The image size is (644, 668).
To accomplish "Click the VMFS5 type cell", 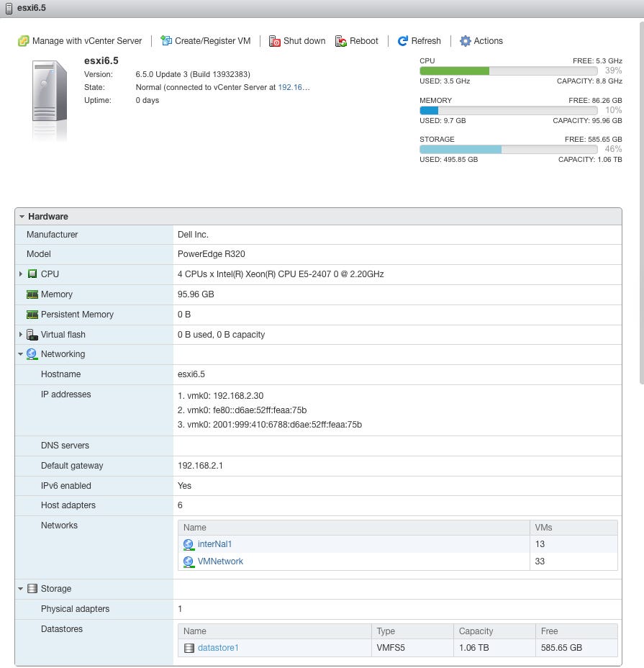I will 391,648.
